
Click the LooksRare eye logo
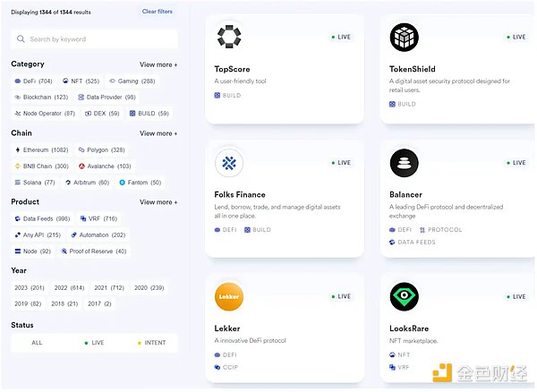tap(404, 296)
